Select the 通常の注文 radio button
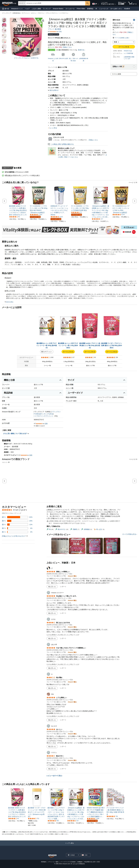Screen dimensions: 139x868 click(x=134, y=20)
